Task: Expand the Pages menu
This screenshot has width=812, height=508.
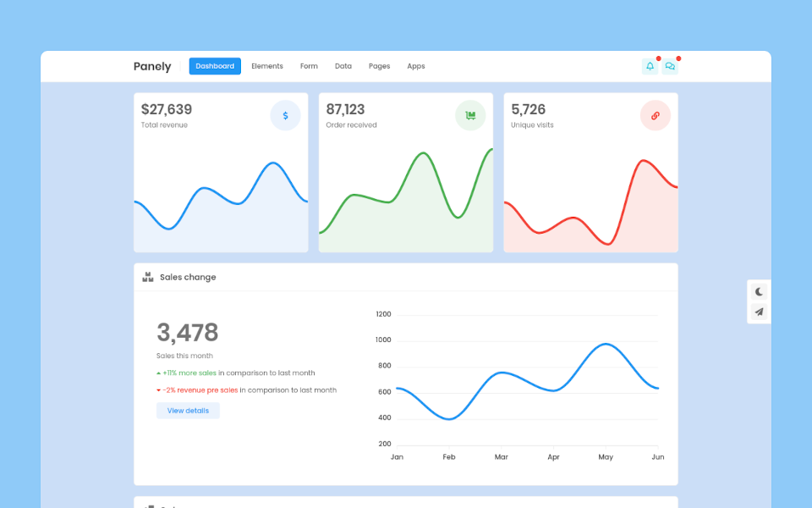Action: pos(379,66)
